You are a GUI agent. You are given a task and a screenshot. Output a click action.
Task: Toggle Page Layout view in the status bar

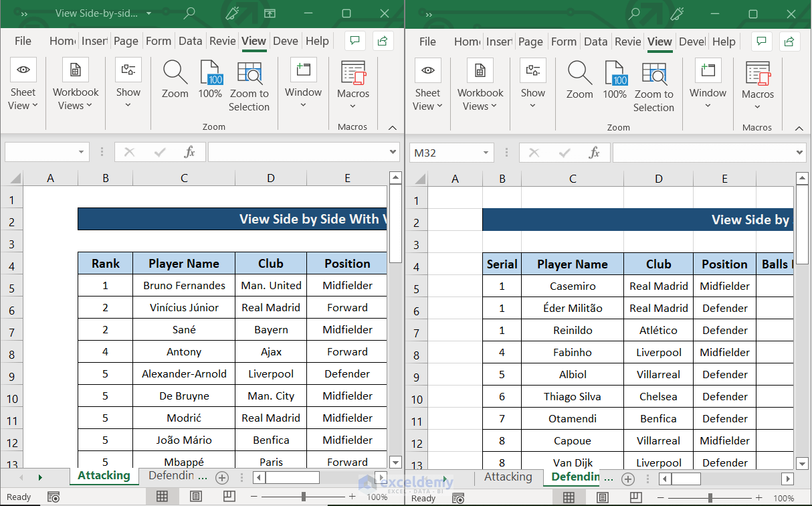195,496
